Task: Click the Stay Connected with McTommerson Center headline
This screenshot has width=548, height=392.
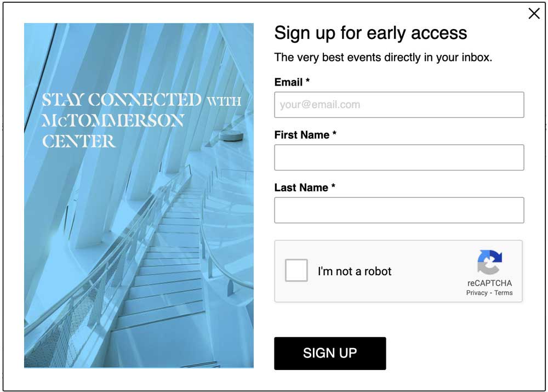Action: [x=141, y=121]
